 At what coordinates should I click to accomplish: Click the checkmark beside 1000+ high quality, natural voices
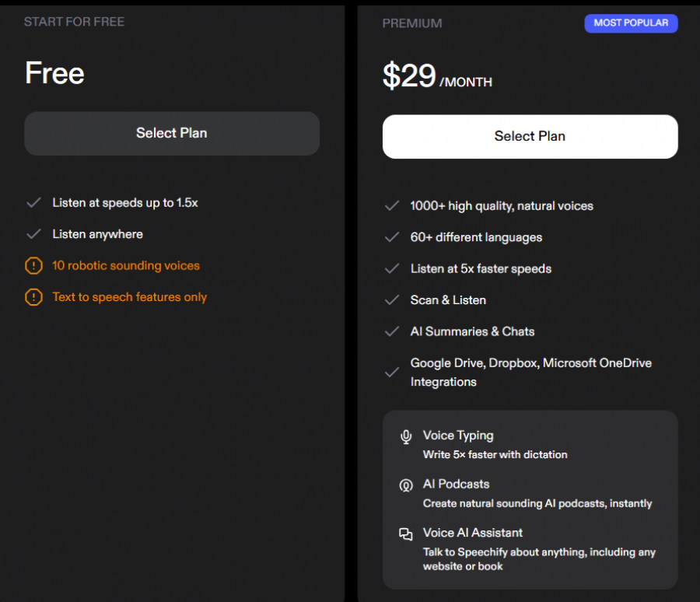click(x=392, y=206)
